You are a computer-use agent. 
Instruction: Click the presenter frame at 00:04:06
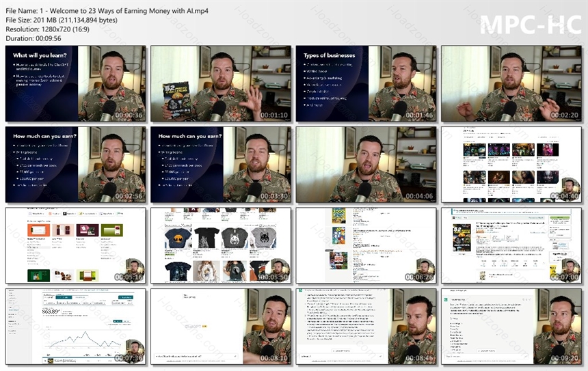coord(366,165)
